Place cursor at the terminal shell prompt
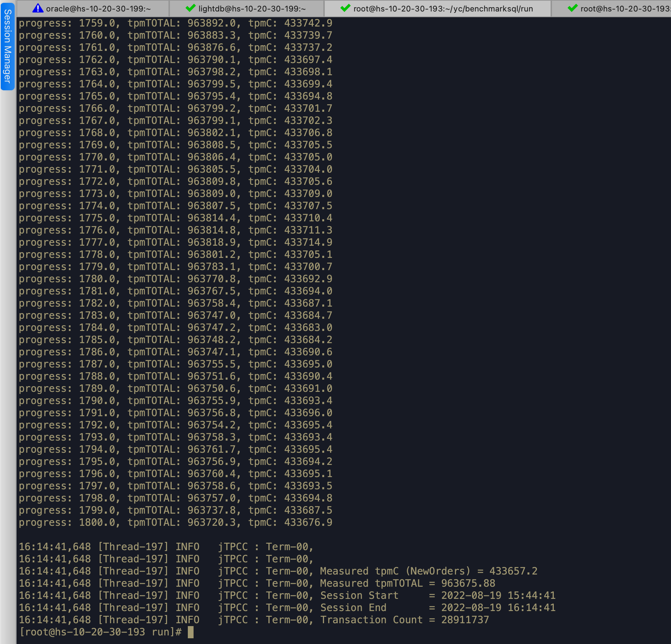This screenshot has width=671, height=644. click(x=191, y=632)
